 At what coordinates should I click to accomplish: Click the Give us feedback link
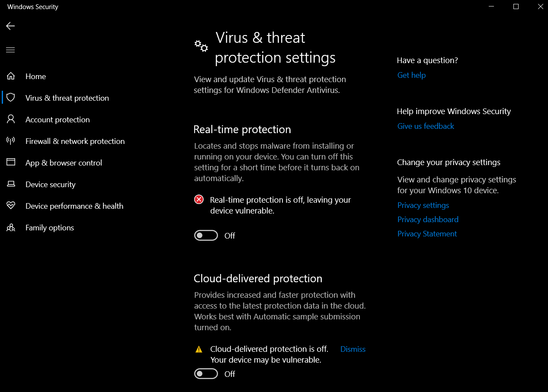click(426, 126)
